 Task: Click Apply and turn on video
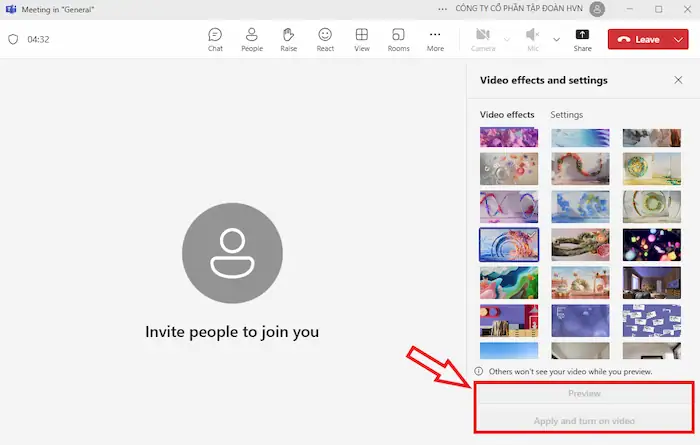click(584, 420)
